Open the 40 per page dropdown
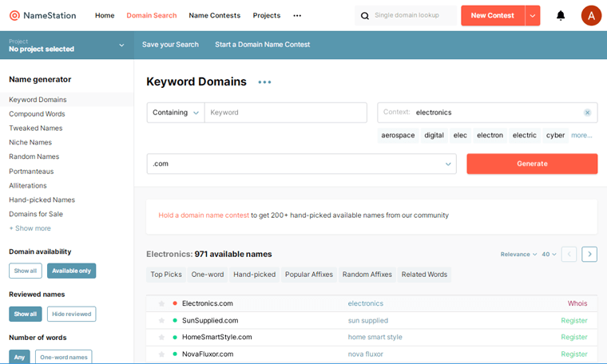The image size is (607, 364). click(x=549, y=254)
